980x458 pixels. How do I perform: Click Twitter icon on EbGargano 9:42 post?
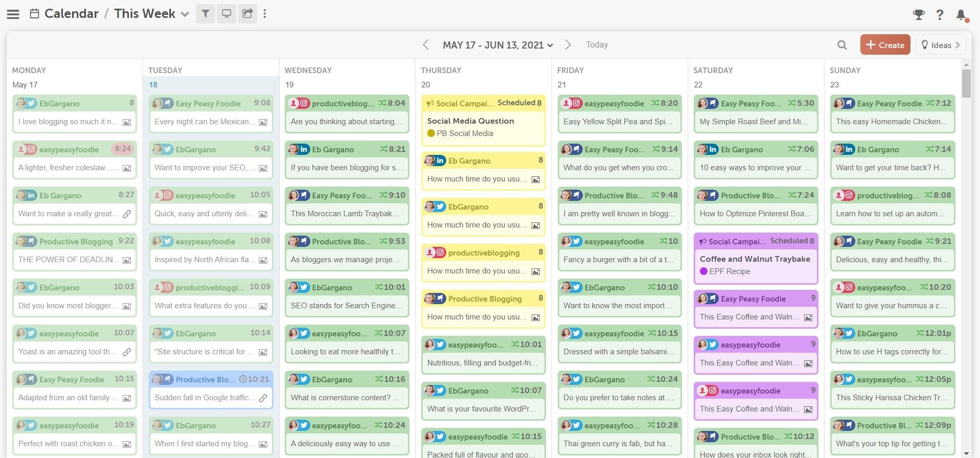[168, 149]
